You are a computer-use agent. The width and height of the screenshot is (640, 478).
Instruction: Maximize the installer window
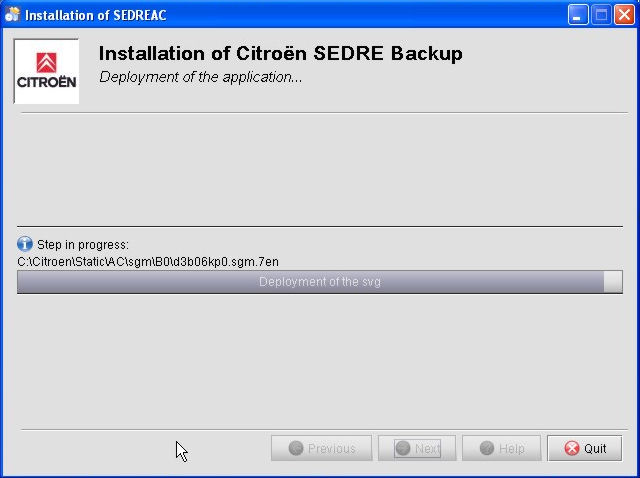point(602,14)
